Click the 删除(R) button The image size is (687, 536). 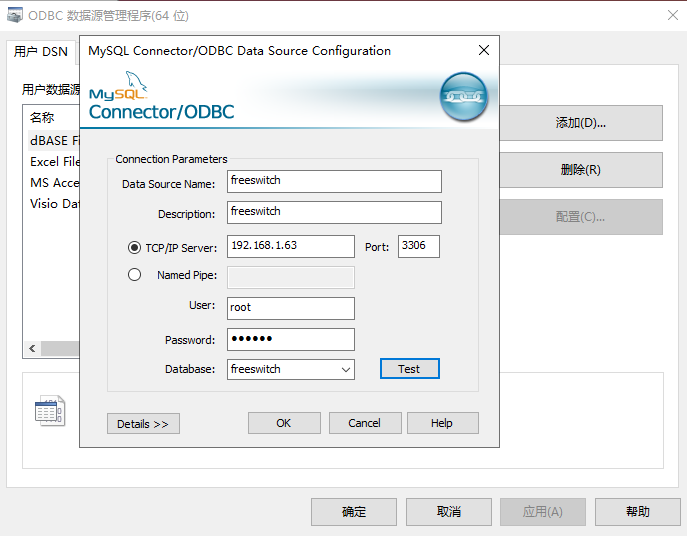581,170
